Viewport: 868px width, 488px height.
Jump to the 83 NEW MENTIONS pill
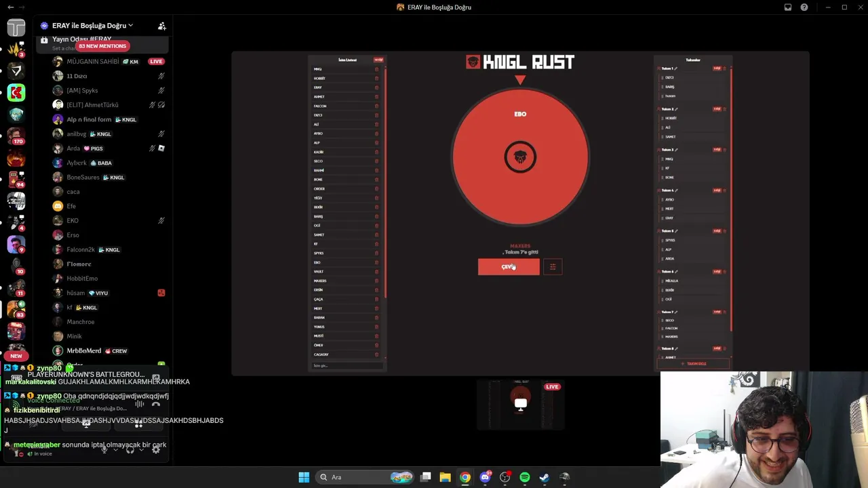point(102,46)
